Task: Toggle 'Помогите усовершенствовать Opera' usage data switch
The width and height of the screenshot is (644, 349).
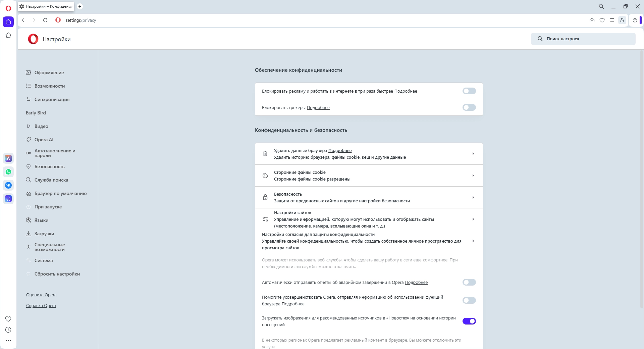Action: coord(469,300)
